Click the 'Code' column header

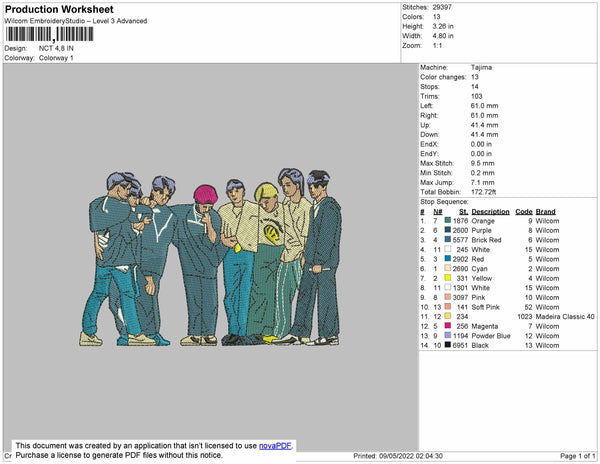524,212
